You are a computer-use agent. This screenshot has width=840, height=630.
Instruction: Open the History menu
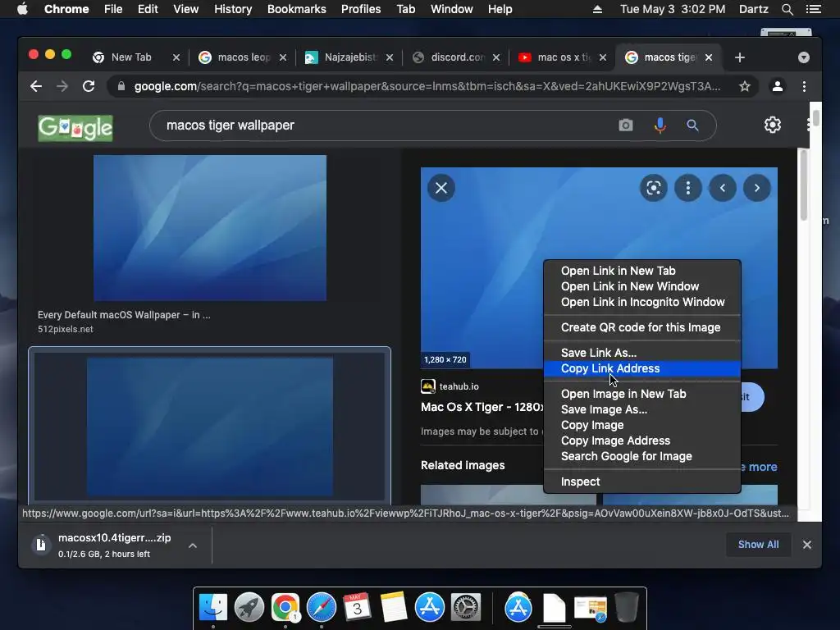point(233,9)
